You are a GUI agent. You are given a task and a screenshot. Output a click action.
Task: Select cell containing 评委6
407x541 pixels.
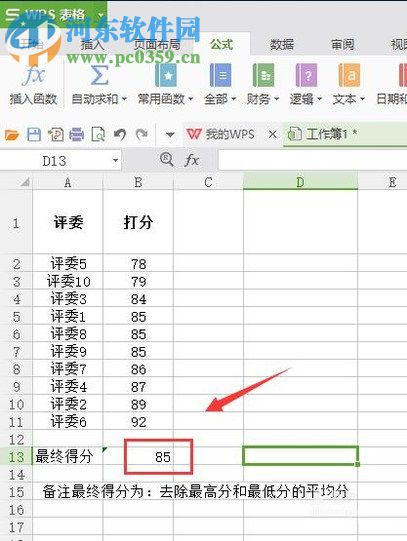pyautogui.click(x=68, y=422)
